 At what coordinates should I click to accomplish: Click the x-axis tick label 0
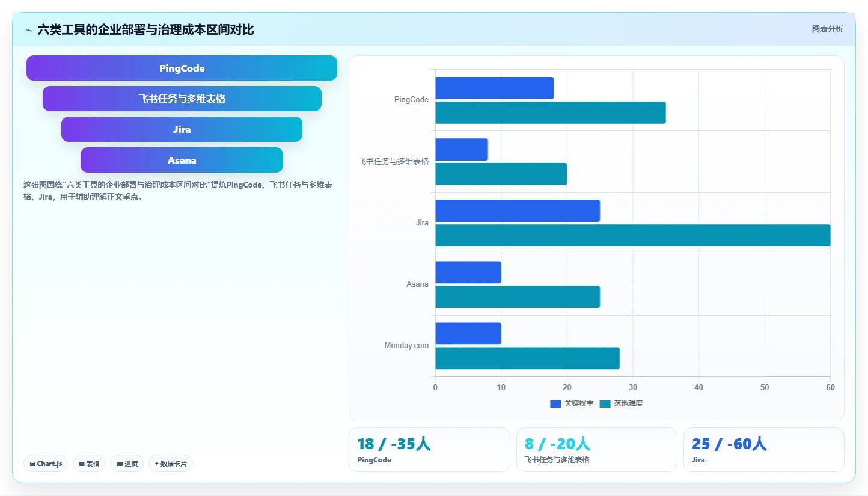click(435, 387)
